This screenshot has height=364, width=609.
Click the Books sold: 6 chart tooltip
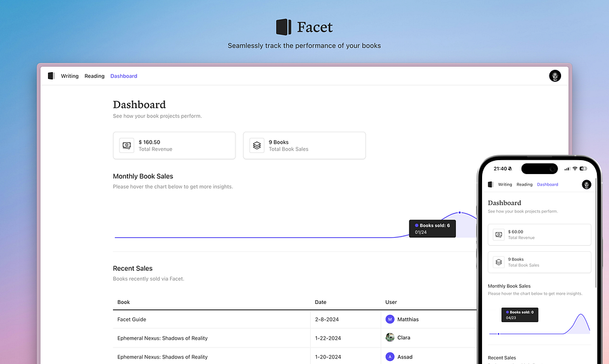pos(432,228)
